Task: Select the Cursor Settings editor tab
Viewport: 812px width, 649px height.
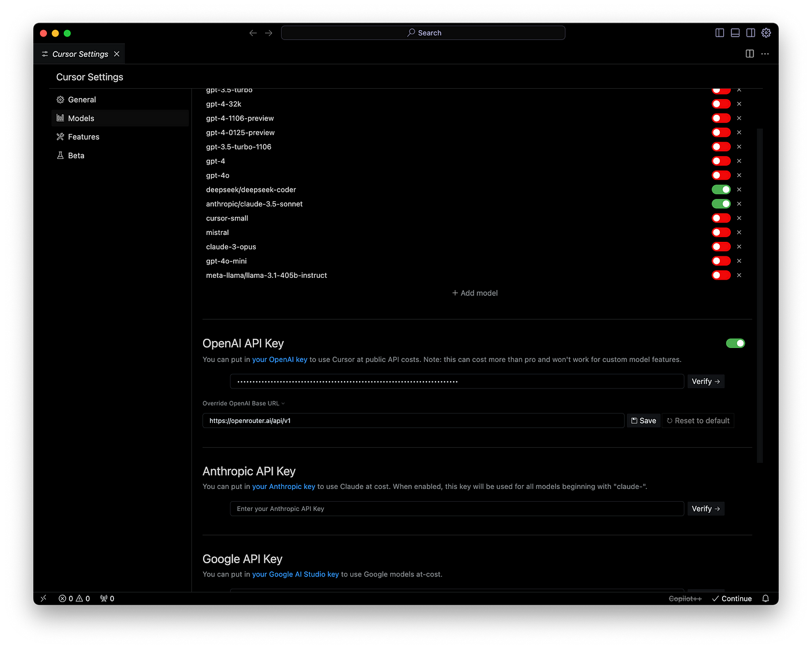Action: pyautogui.click(x=79, y=54)
